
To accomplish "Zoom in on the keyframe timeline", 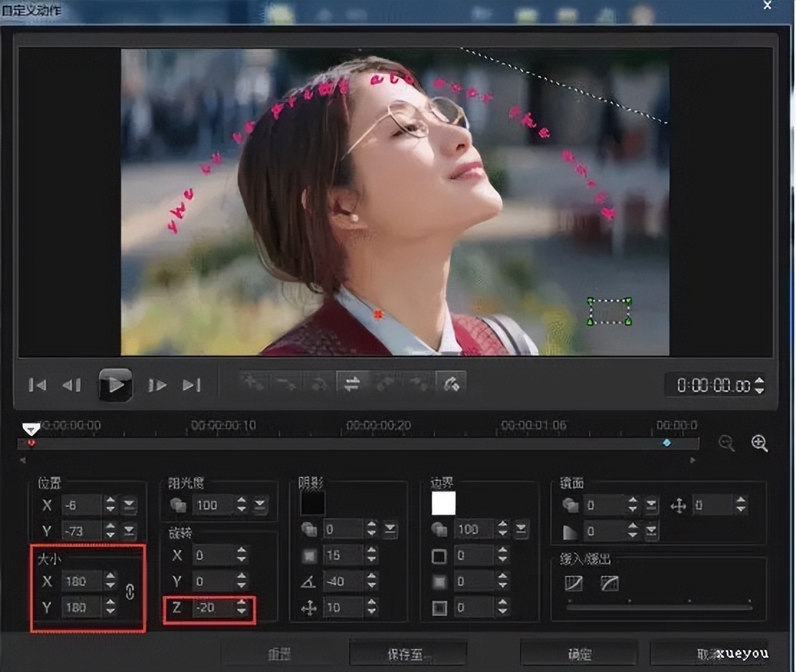I will click(x=759, y=443).
